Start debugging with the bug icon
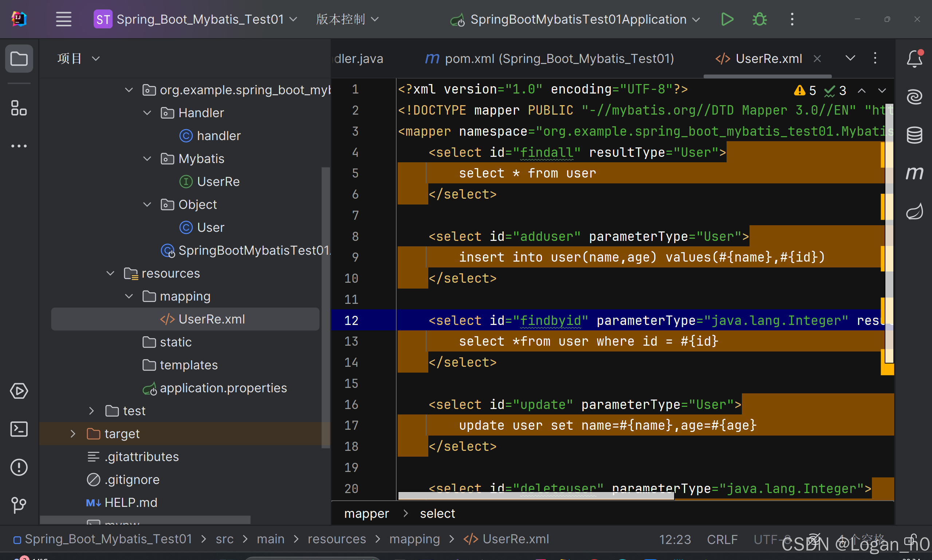932x560 pixels. click(759, 19)
